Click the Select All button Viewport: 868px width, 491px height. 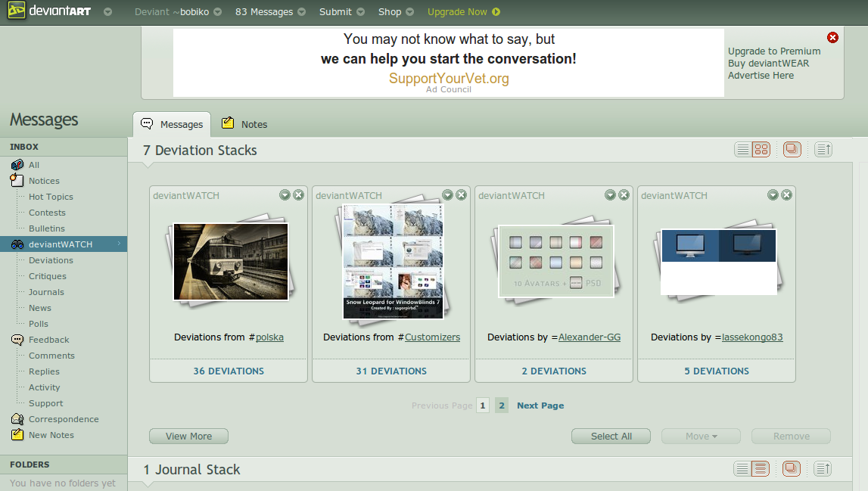pyautogui.click(x=611, y=437)
